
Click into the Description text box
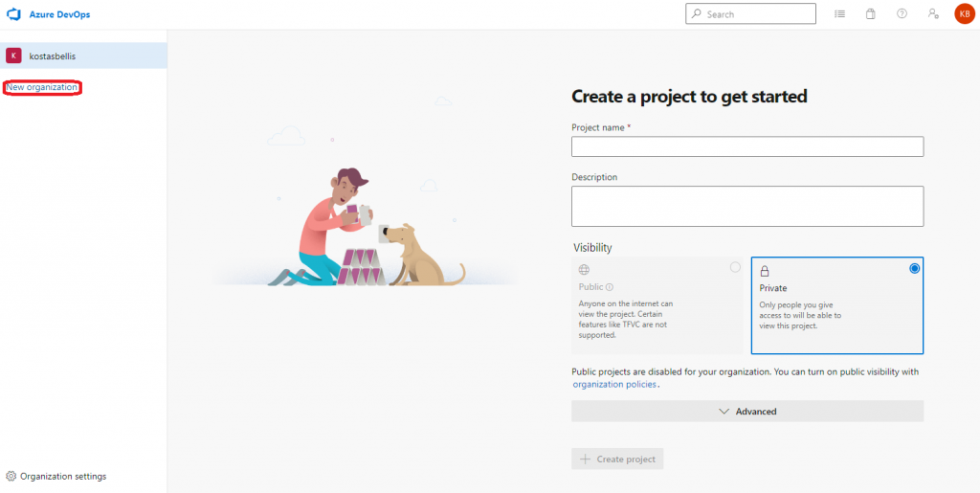point(746,206)
